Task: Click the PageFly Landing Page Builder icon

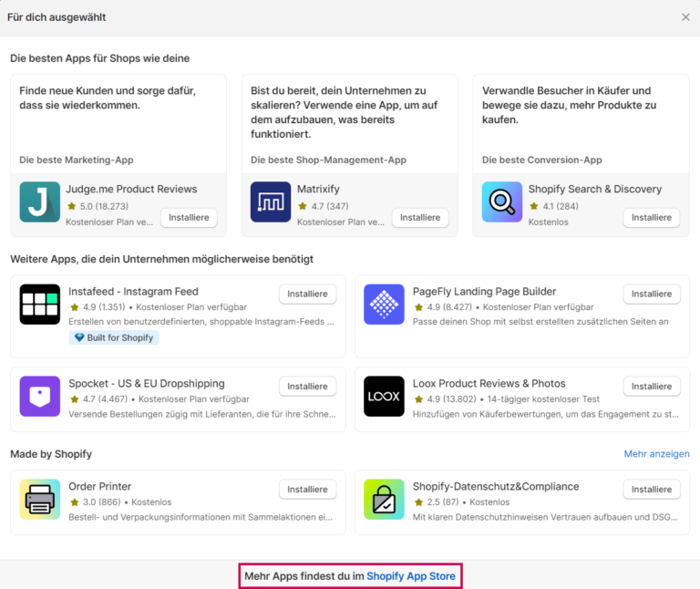Action: 384,305
